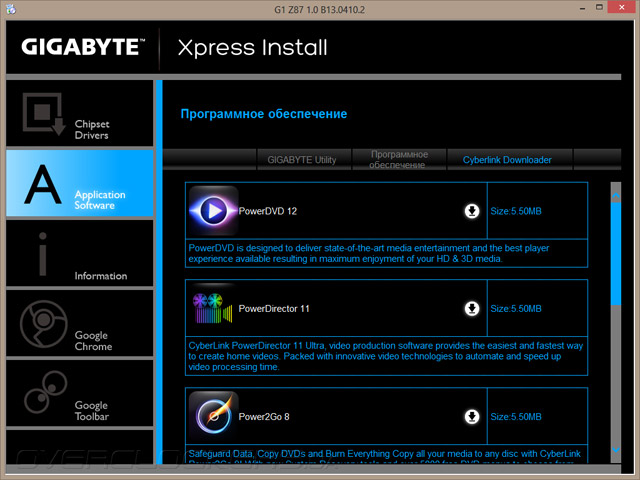Switch to the Программное обеспечение tab

pos(399,160)
